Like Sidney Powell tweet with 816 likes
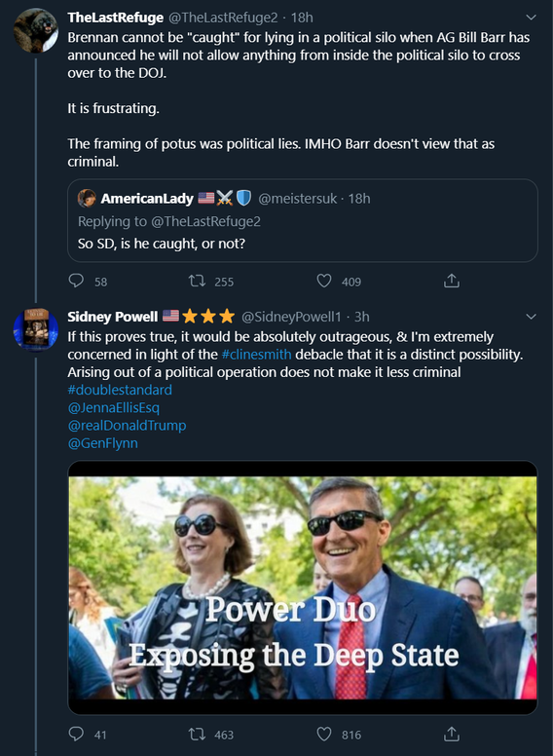Image resolution: width=553 pixels, height=756 pixels. pyautogui.click(x=324, y=735)
